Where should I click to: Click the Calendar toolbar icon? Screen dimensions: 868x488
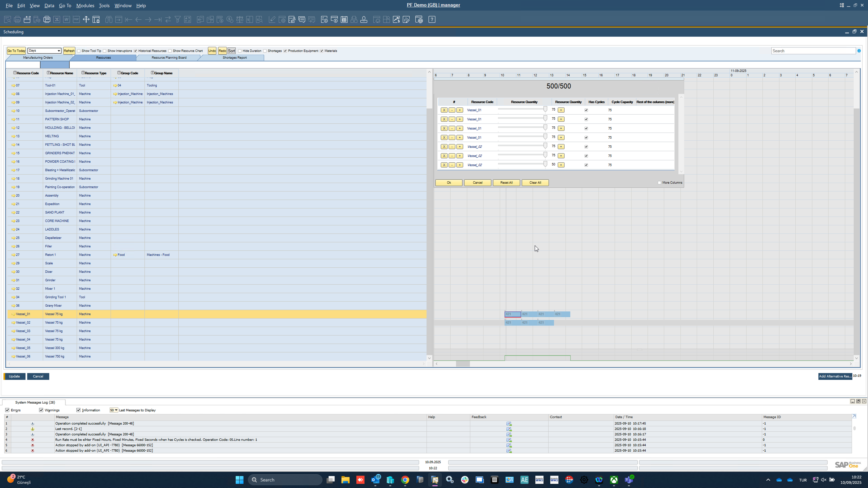click(344, 19)
